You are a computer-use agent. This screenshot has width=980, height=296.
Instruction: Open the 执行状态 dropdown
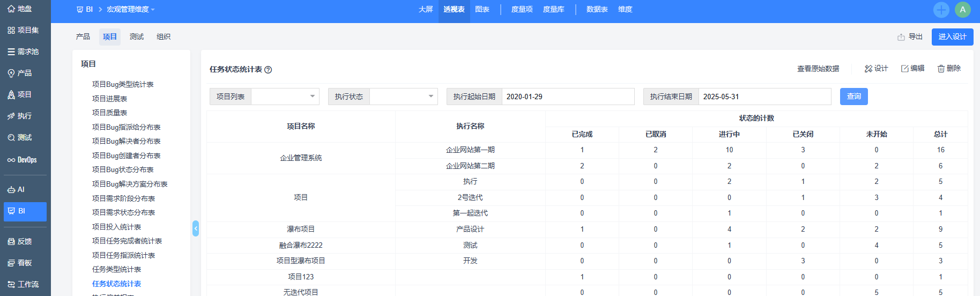404,97
